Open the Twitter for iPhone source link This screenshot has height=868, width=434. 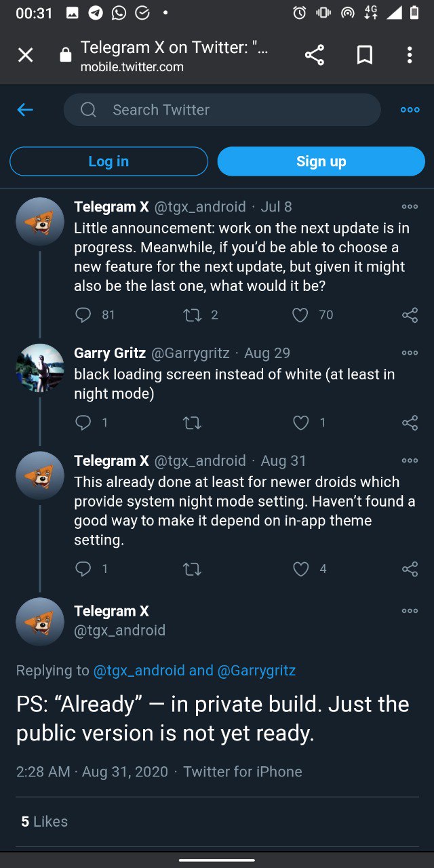click(x=243, y=772)
